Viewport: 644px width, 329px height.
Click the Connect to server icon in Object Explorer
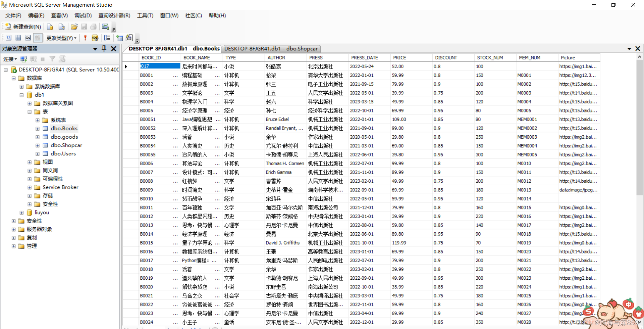(x=23, y=59)
